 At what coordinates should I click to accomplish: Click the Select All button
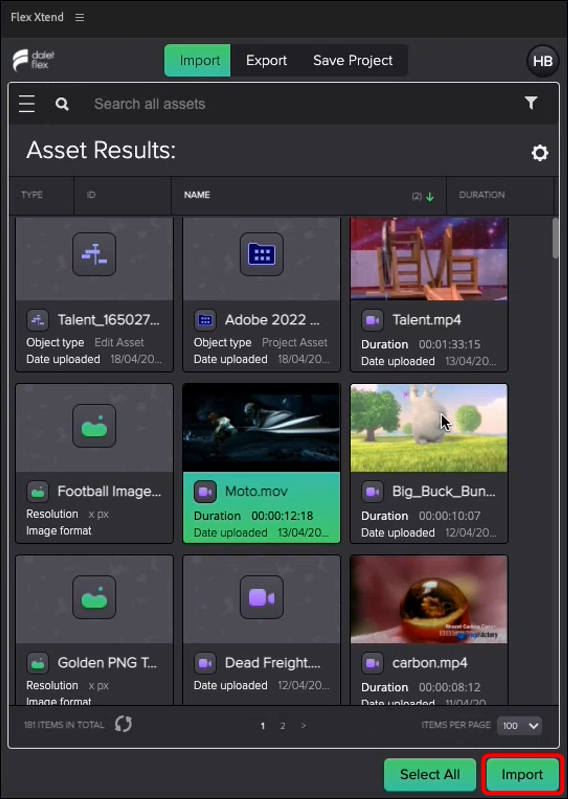click(430, 775)
